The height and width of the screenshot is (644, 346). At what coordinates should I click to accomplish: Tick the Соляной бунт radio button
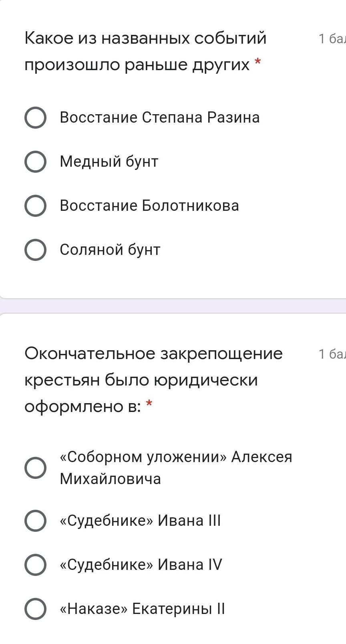(x=35, y=250)
